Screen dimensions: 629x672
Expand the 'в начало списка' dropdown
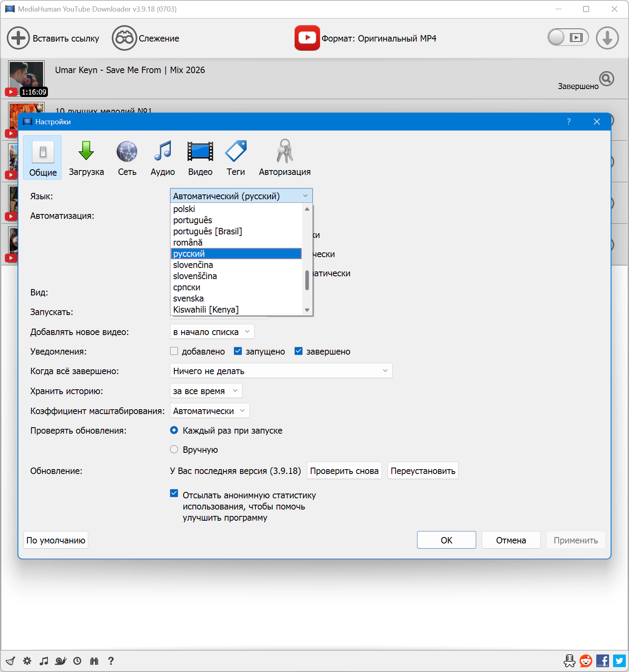(x=212, y=332)
